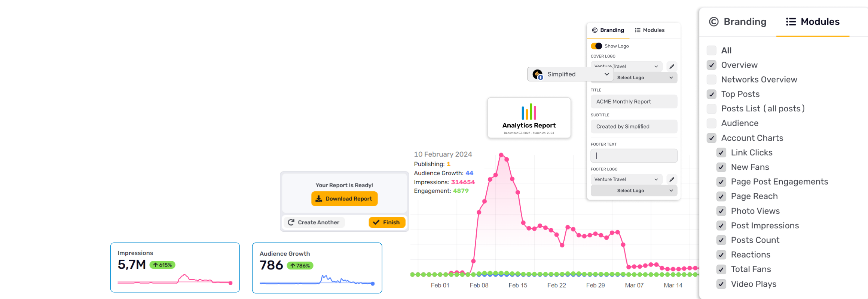Check the Audience module checkbox

click(712, 123)
